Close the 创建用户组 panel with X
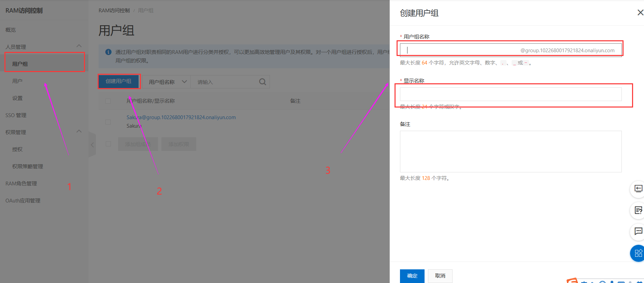Image resolution: width=644 pixels, height=283 pixels. coord(640,13)
